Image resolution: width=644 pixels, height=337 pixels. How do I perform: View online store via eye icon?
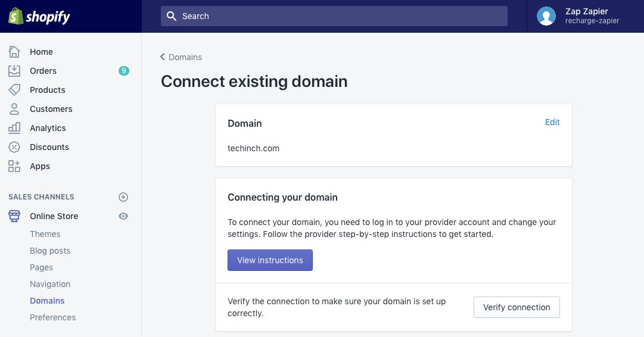123,216
